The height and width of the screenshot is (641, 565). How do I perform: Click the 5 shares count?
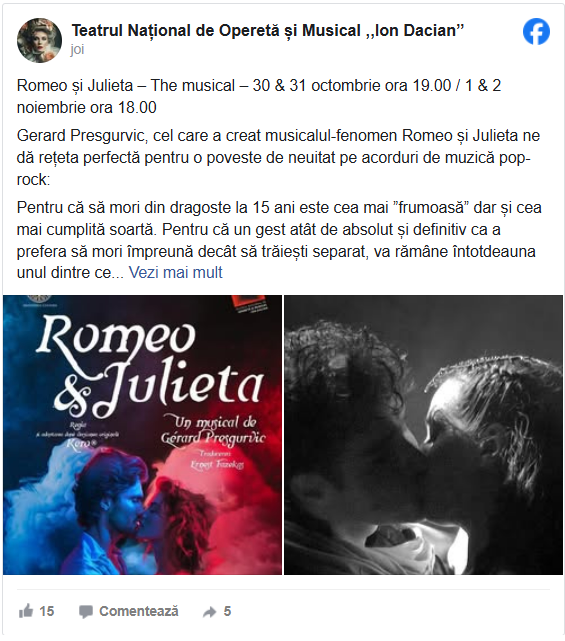pyautogui.click(x=227, y=611)
